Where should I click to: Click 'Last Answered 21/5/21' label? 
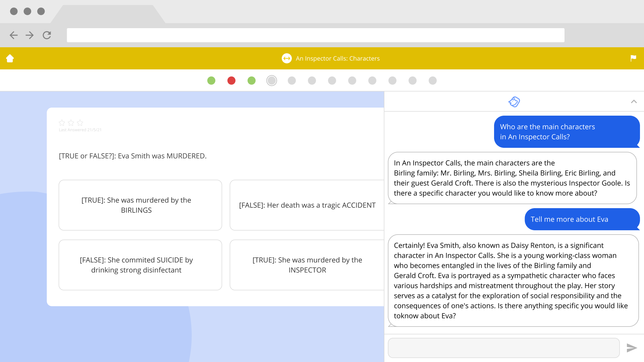point(80,130)
